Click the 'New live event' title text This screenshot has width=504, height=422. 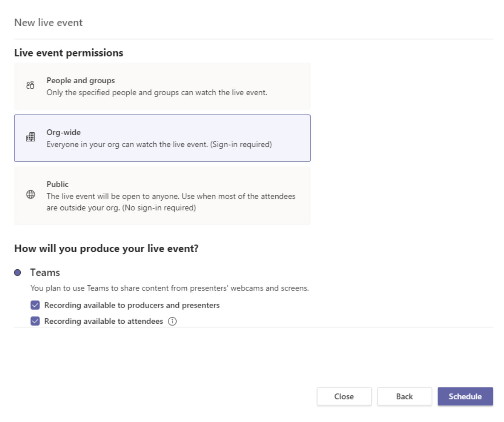[48, 22]
